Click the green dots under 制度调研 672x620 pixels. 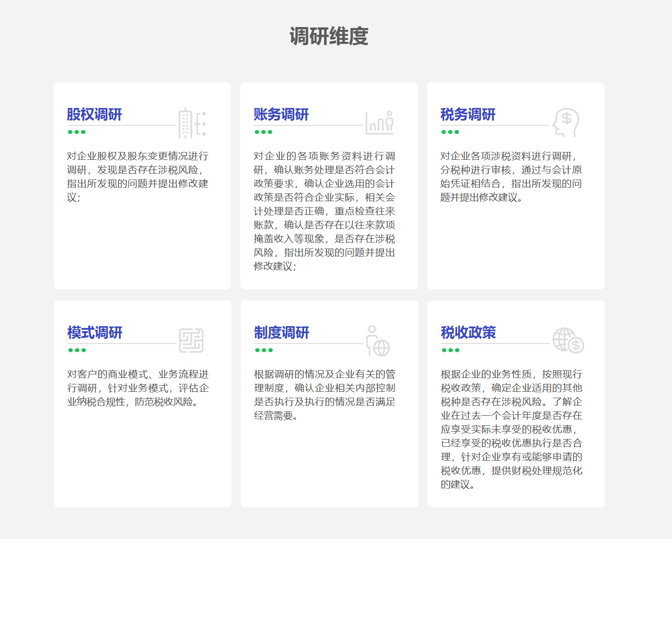coord(264,350)
